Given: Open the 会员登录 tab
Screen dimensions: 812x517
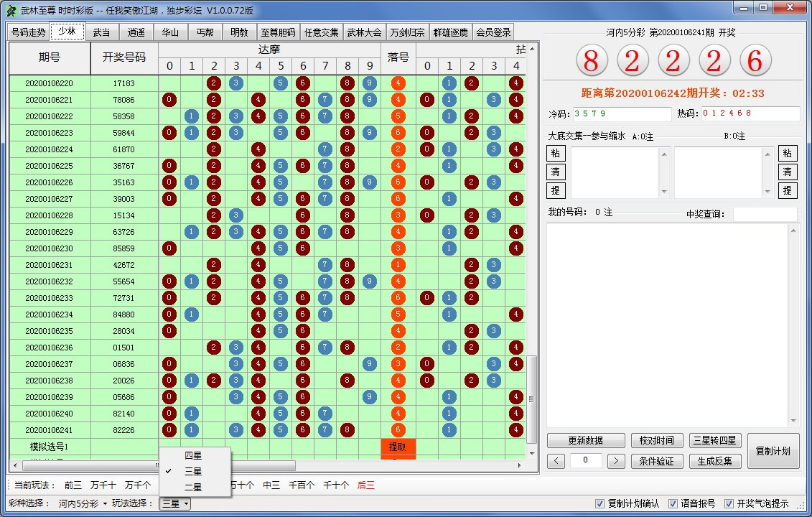Looking at the screenshot, I should (x=493, y=32).
